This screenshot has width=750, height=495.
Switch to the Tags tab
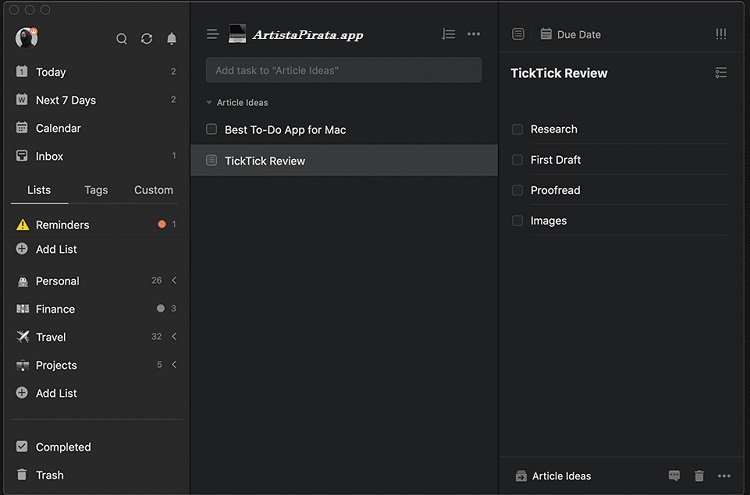pyautogui.click(x=96, y=190)
